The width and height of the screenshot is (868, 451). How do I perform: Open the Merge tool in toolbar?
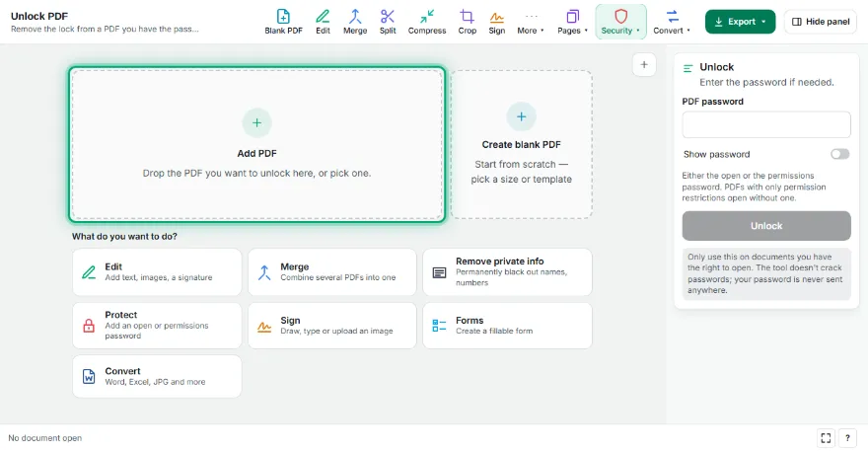click(x=355, y=22)
